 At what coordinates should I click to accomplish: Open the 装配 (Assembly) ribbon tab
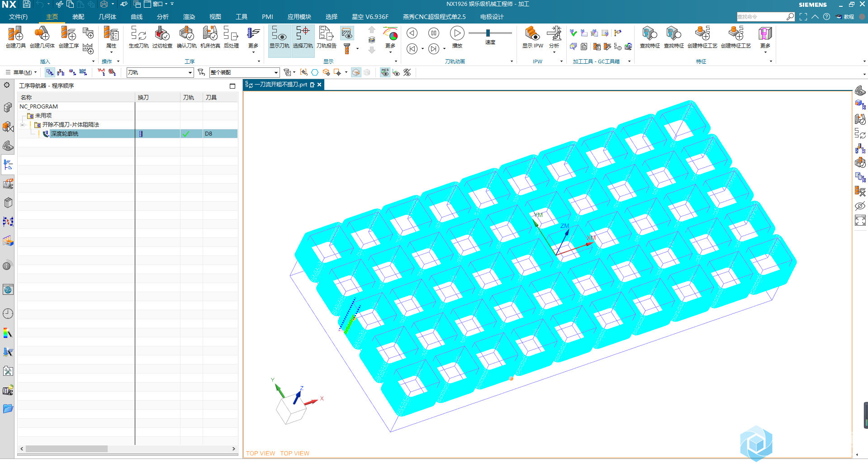pos(78,17)
